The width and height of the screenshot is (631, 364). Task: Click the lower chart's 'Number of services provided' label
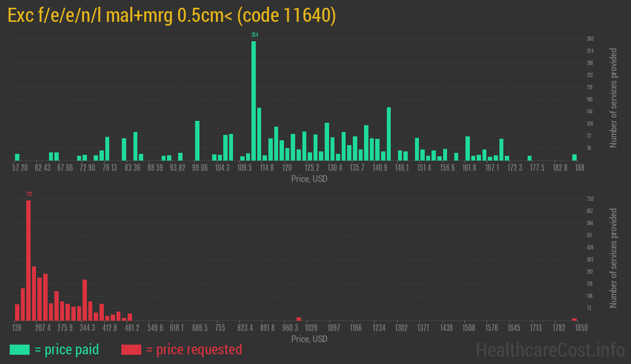[x=613, y=258]
